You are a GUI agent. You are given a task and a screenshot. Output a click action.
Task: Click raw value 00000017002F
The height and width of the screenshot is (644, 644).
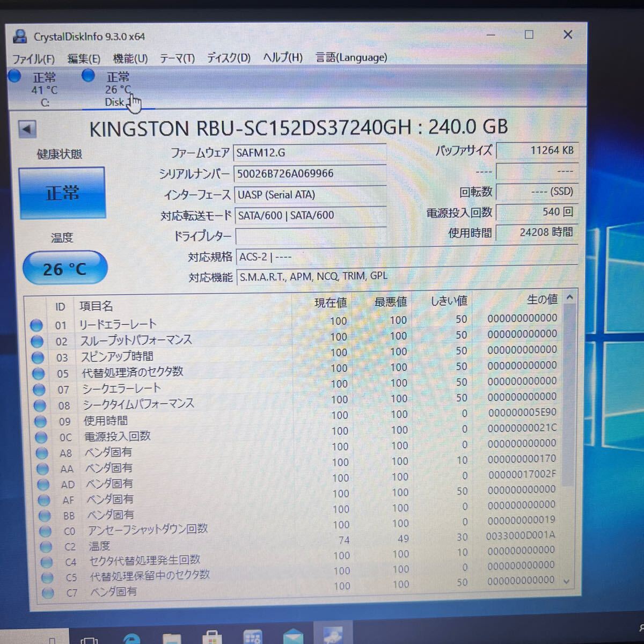click(522, 474)
